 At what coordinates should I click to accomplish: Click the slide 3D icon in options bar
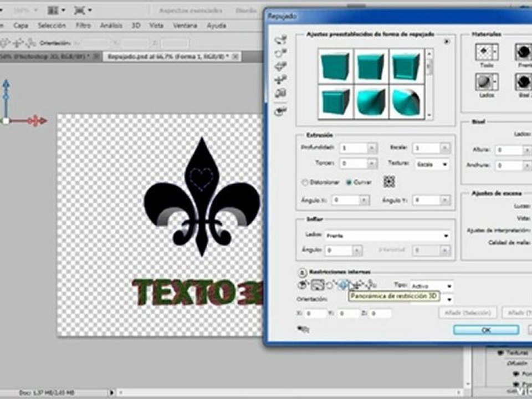(18, 43)
